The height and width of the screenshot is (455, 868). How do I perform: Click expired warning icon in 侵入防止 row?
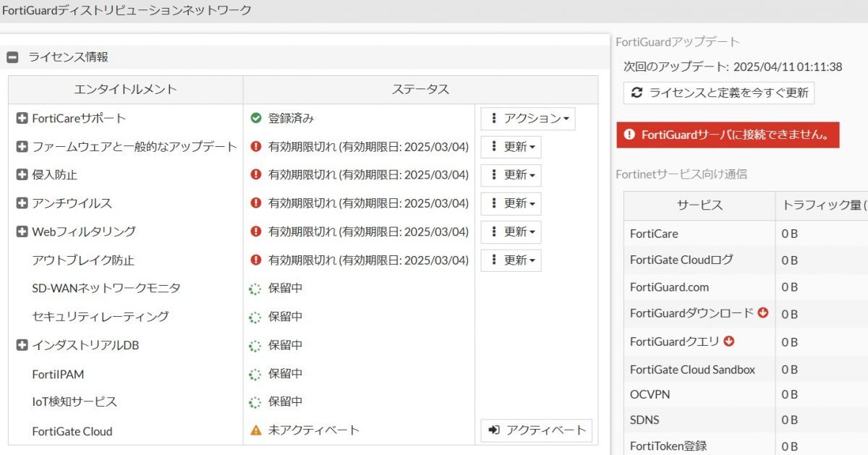[255, 175]
